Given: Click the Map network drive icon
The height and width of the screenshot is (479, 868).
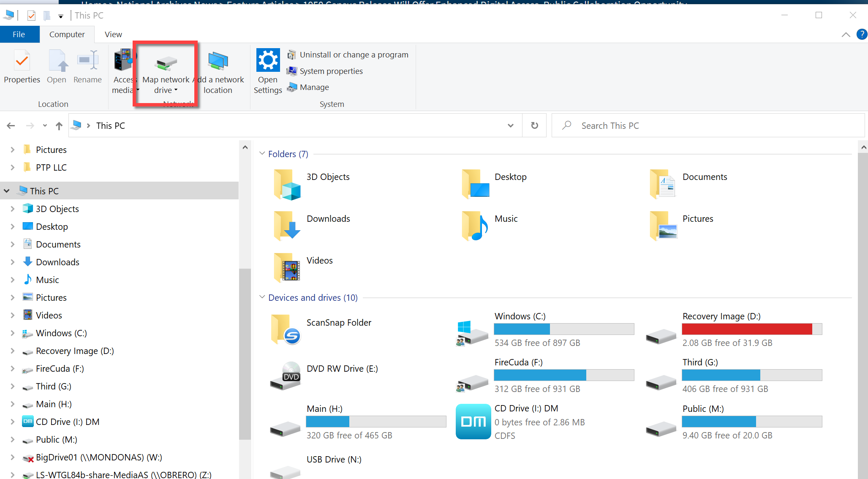Looking at the screenshot, I should point(166,63).
